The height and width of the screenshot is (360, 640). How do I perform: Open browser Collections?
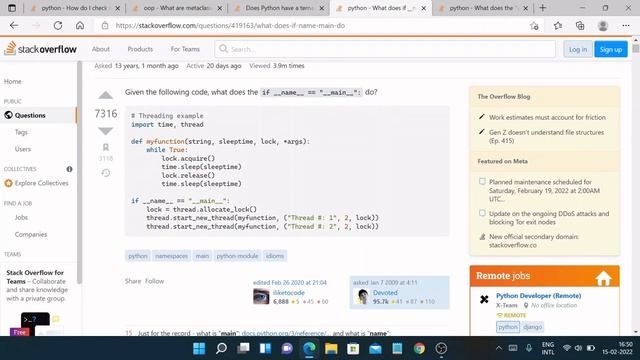(580, 26)
